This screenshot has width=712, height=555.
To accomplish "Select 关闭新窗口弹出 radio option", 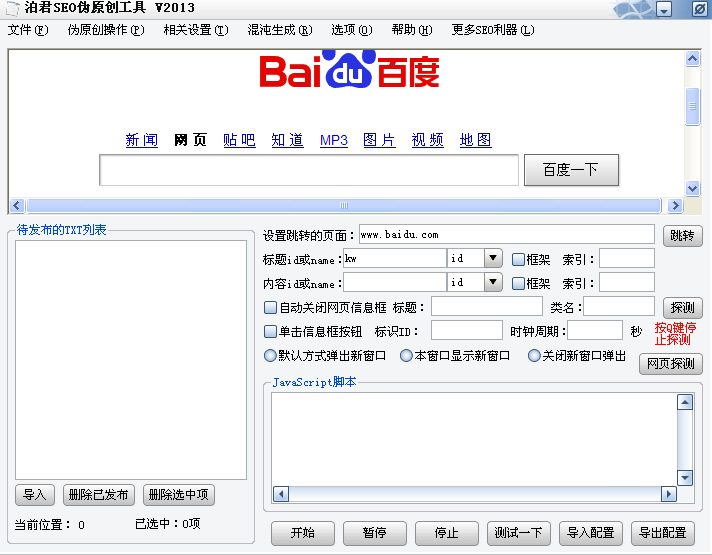I will coord(534,355).
